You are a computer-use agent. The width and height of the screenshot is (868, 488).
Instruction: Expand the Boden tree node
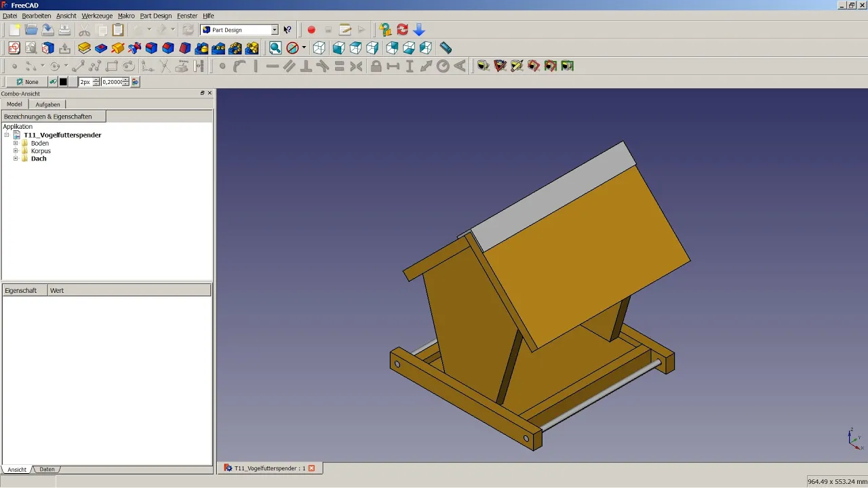[x=16, y=143]
